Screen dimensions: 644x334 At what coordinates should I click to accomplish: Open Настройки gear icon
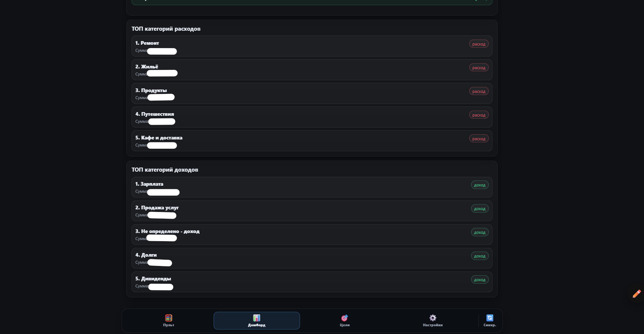pyautogui.click(x=433, y=318)
